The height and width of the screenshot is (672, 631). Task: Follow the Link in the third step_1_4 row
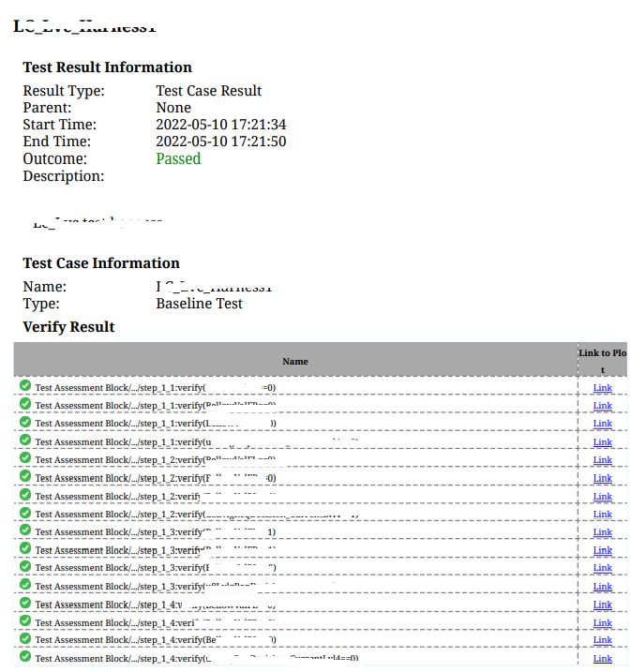(x=602, y=640)
